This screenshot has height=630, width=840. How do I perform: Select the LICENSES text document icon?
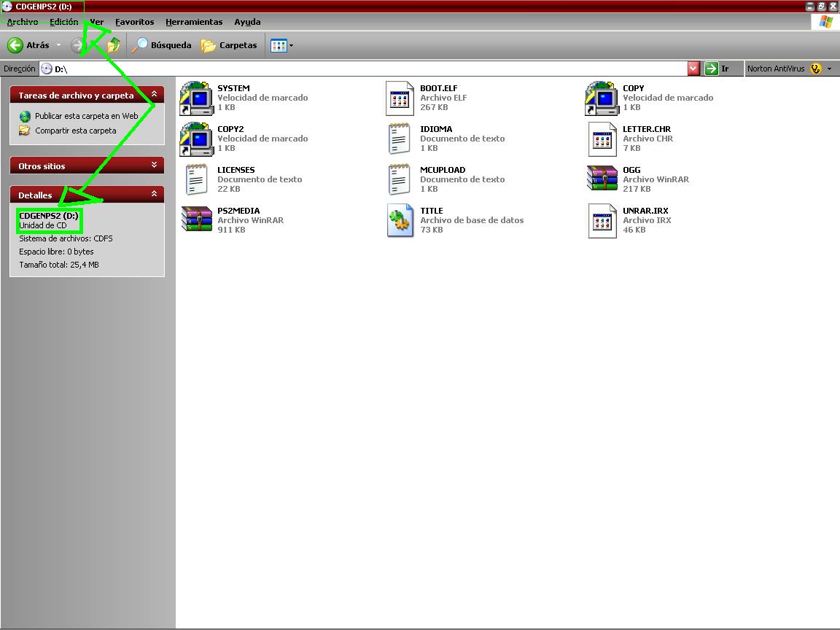point(197,179)
